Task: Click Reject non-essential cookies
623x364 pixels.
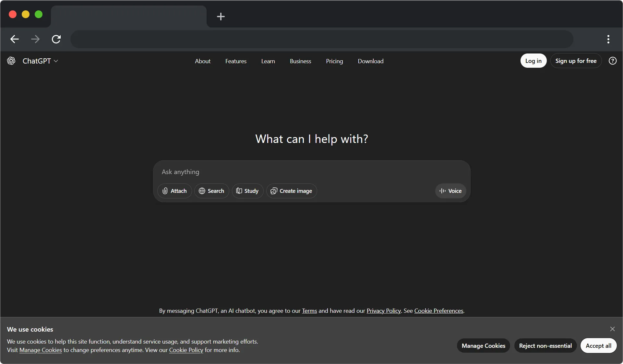Action: pos(545,346)
